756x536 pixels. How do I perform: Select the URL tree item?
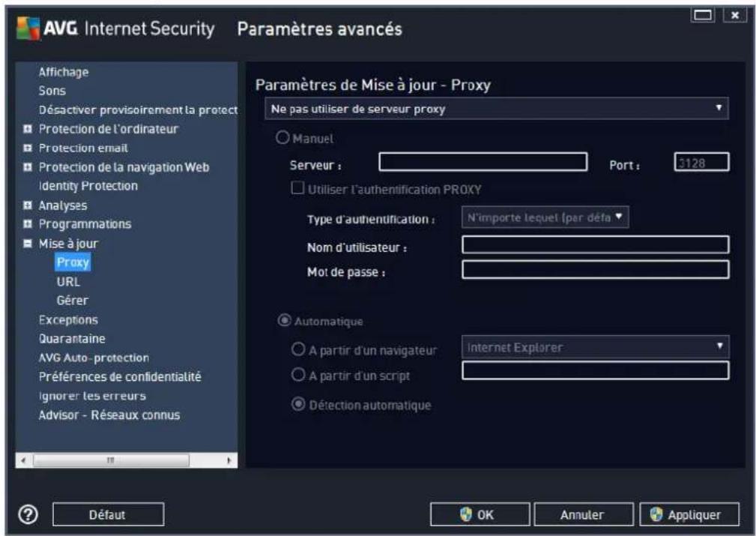(68, 282)
